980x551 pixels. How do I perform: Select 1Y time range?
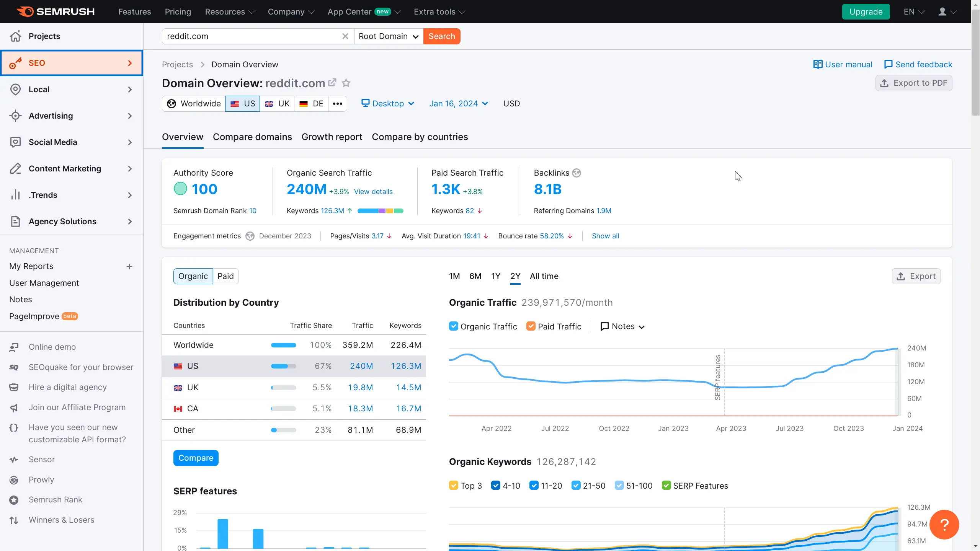pyautogui.click(x=496, y=276)
